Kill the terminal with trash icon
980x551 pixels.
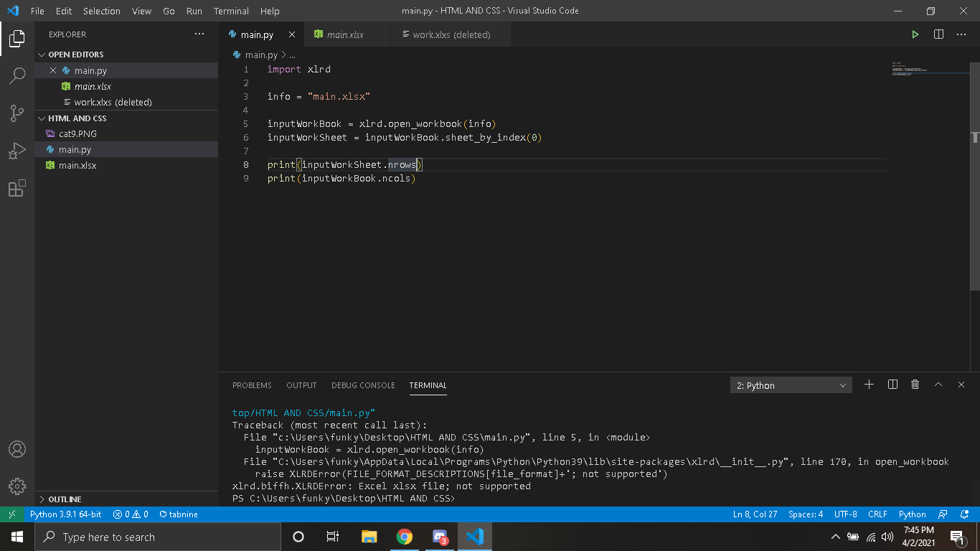tap(915, 385)
